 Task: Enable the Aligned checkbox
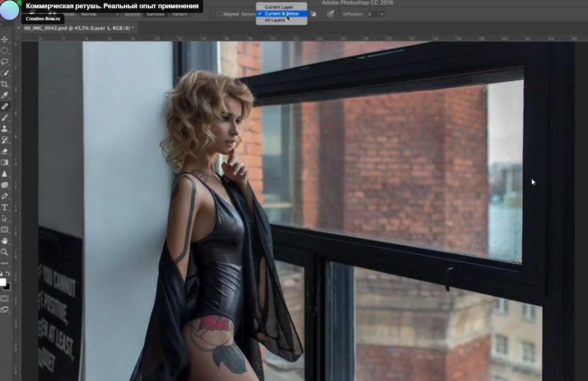[x=219, y=14]
